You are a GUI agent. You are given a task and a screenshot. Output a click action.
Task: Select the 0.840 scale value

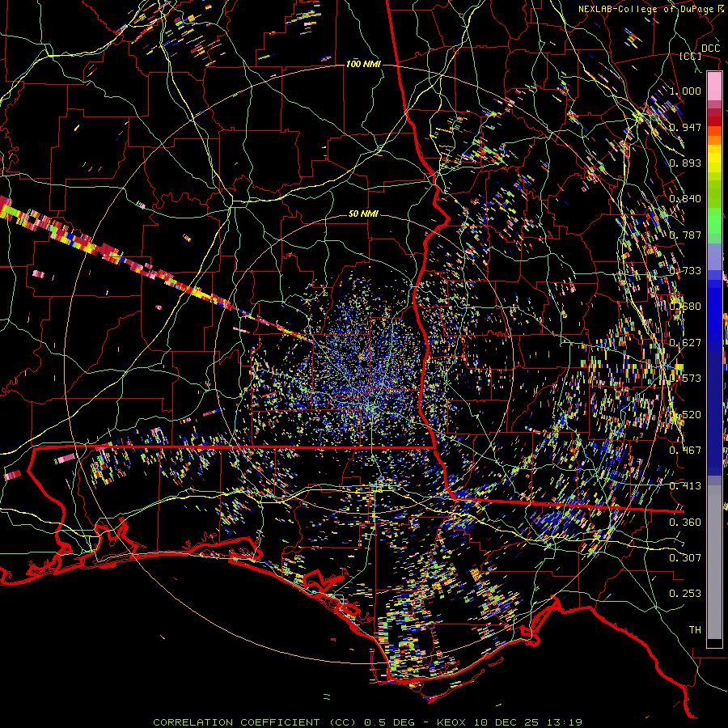tap(685, 199)
